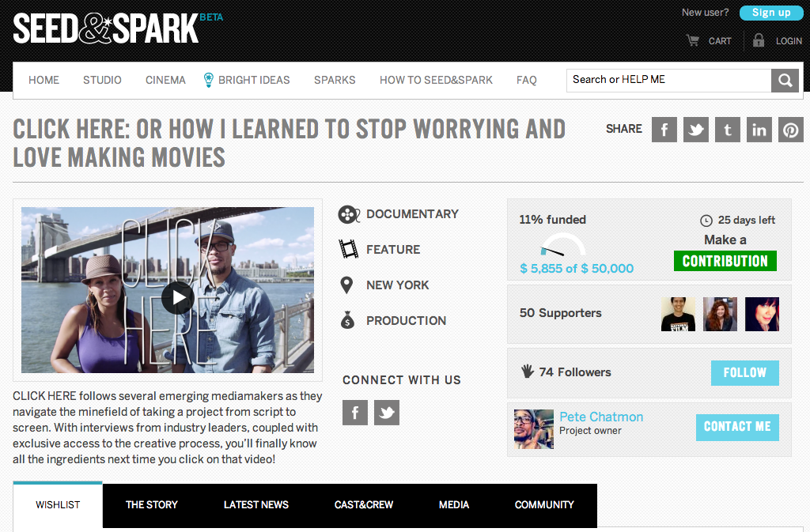Open the Studio section
810x532 pixels.
102,80
